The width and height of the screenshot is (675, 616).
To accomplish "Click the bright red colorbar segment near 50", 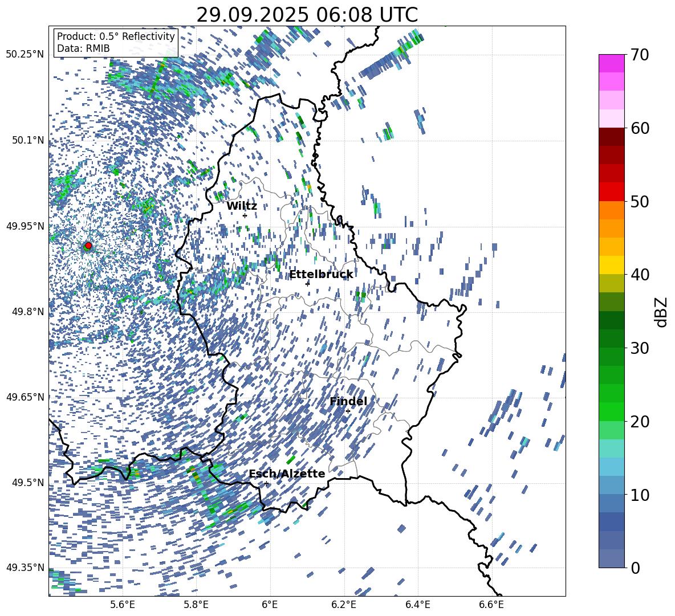I will click(x=612, y=191).
